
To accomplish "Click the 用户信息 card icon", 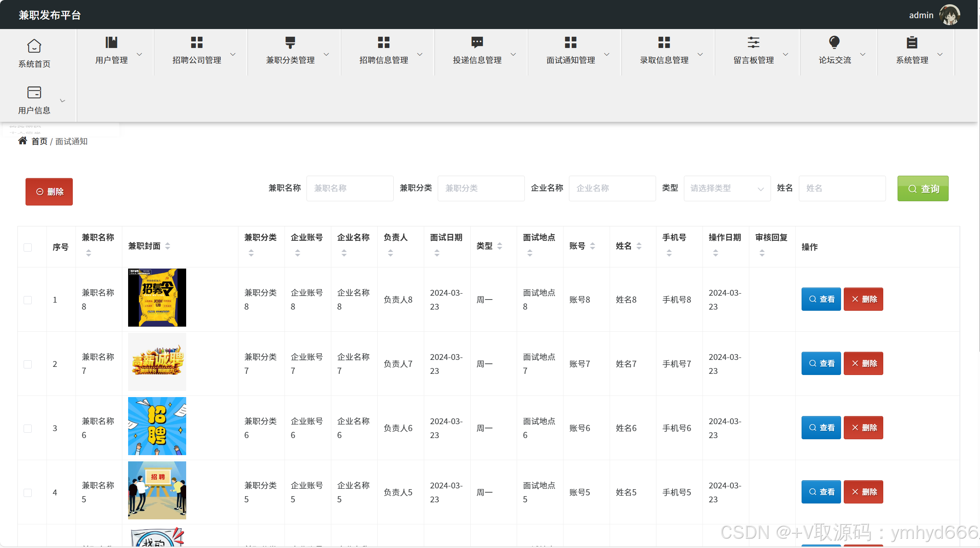I will pos(34,92).
